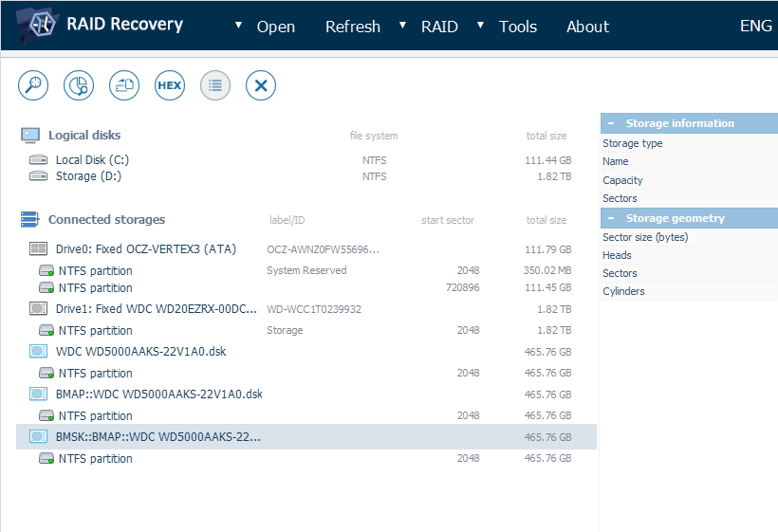Screen dimensions: 778x532
Task: Open the HEX viewer tool
Action: point(170,85)
